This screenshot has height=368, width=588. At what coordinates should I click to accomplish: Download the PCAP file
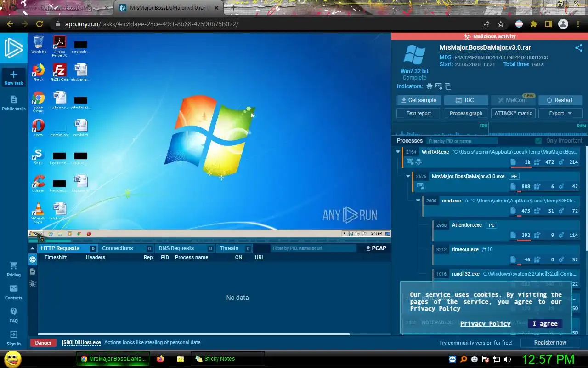pos(376,248)
